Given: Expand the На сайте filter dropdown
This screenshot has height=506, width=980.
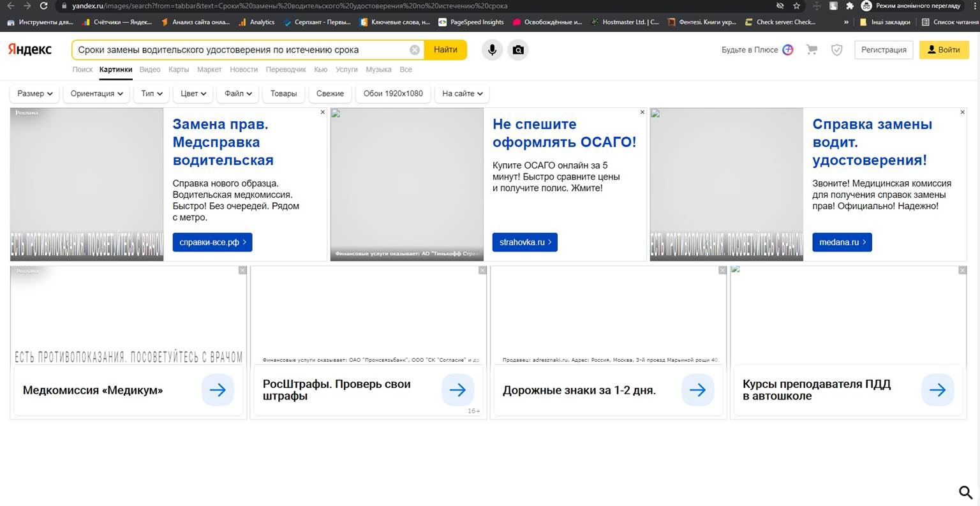Looking at the screenshot, I should click(x=462, y=93).
